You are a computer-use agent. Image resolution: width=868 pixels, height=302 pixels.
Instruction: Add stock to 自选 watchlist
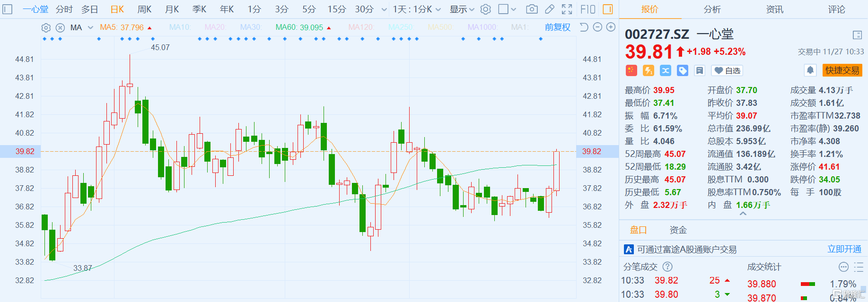(x=727, y=70)
